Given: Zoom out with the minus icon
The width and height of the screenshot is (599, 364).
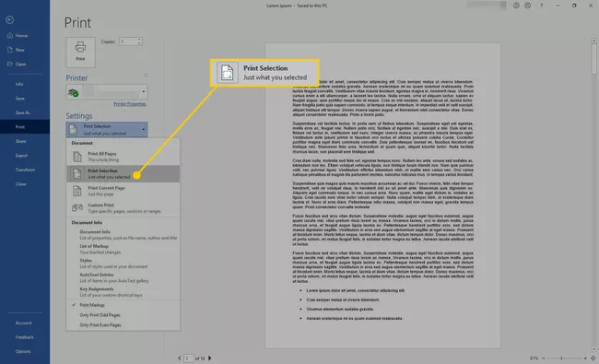Looking at the screenshot, I should click(x=543, y=358).
